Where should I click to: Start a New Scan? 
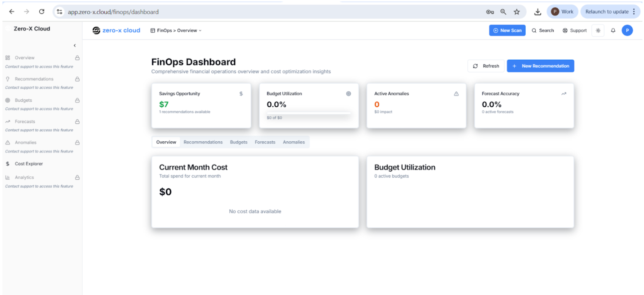(x=507, y=30)
